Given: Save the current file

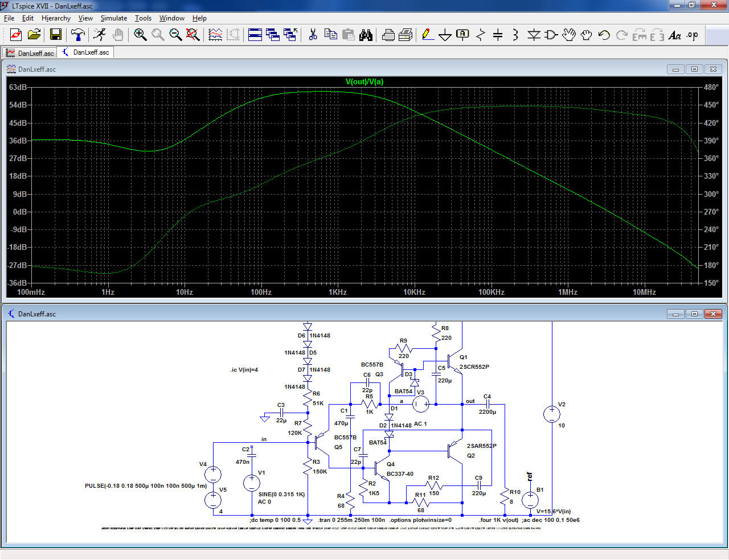Looking at the screenshot, I should pos(56,35).
